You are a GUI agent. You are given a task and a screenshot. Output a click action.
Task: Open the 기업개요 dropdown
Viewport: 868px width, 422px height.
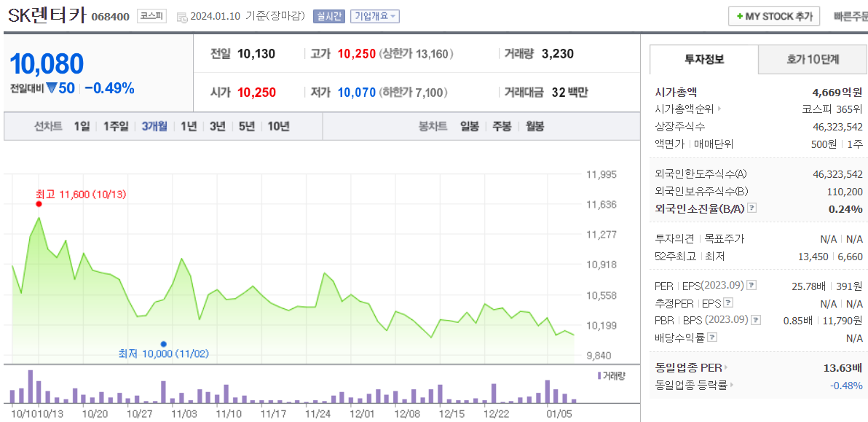[375, 16]
